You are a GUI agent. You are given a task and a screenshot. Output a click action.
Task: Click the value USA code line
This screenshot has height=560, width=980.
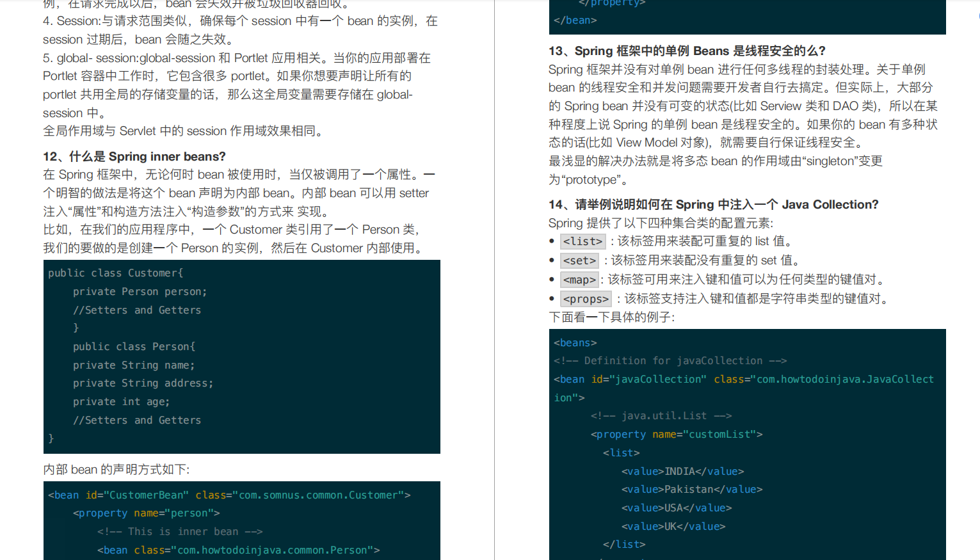coord(677,508)
